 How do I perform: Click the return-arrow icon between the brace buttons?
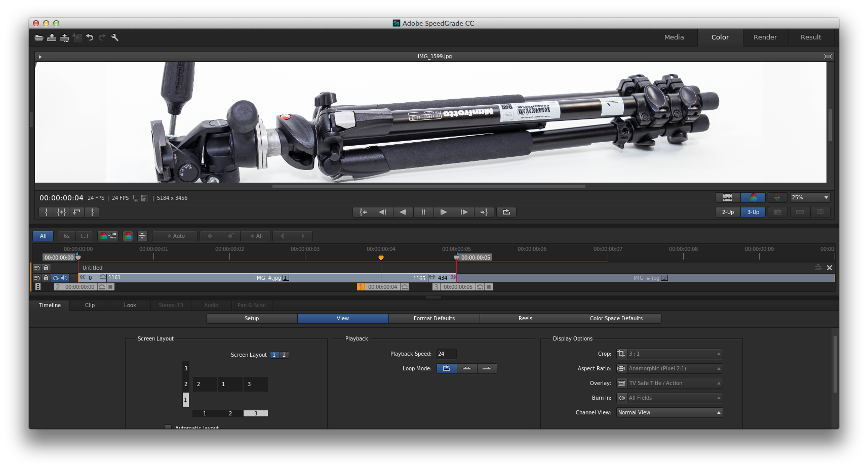coord(76,212)
